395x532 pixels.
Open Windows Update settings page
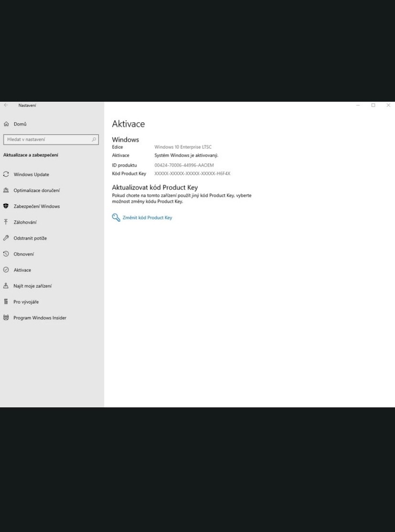click(31, 175)
